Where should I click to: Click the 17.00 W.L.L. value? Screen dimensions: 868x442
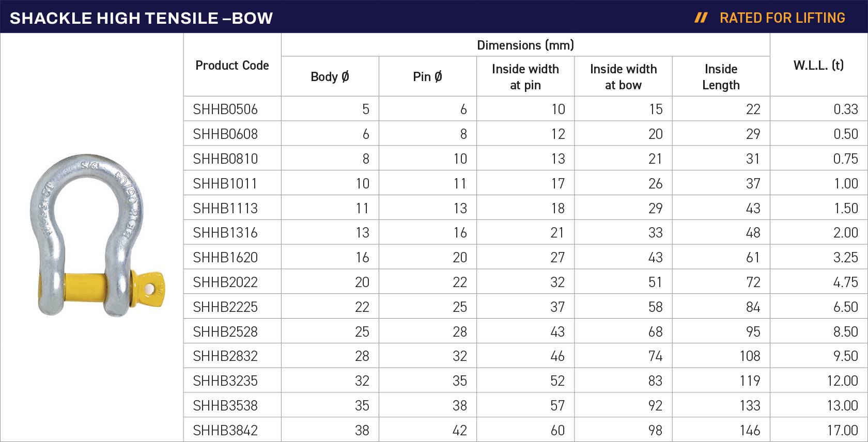tap(842, 431)
